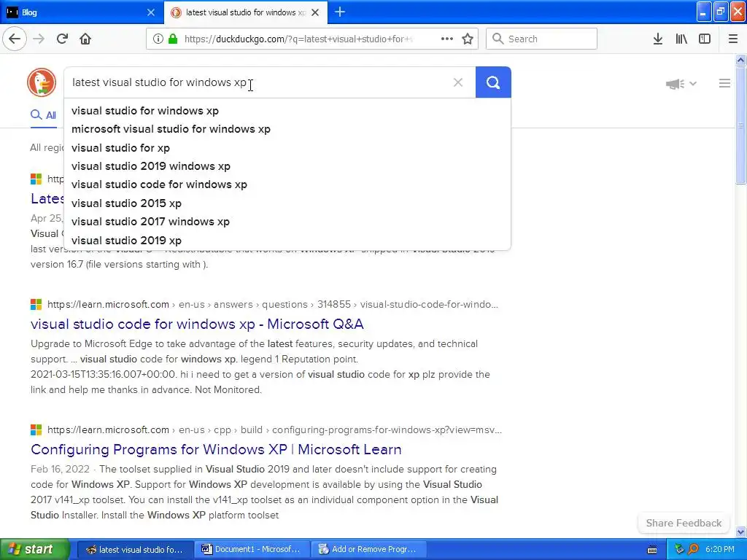This screenshot has height=560, width=747.
Task: Click the green network tray icon
Action: click(679, 549)
